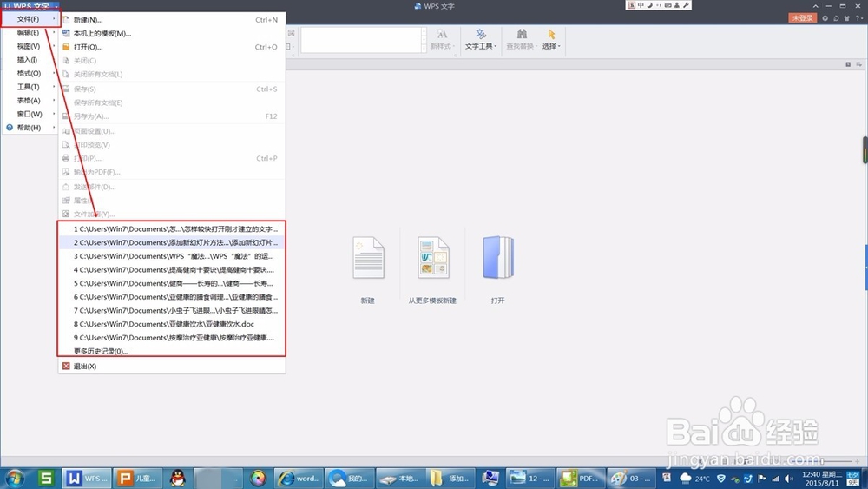Click 退出(X) to quit WPS

(172, 366)
